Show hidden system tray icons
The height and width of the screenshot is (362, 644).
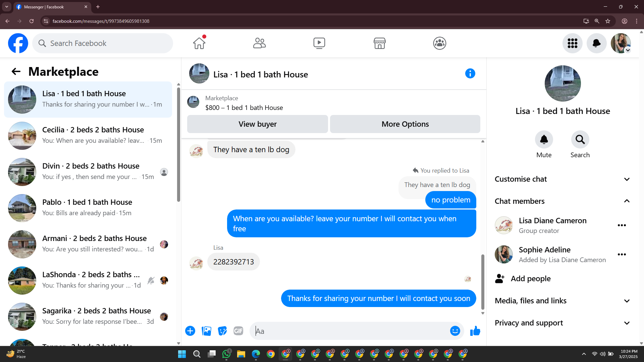pos(584,354)
